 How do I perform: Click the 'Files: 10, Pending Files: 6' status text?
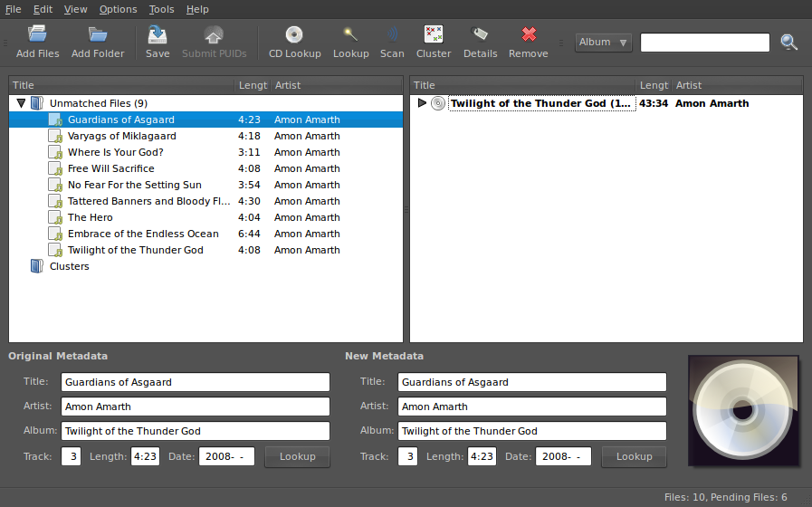point(725,497)
